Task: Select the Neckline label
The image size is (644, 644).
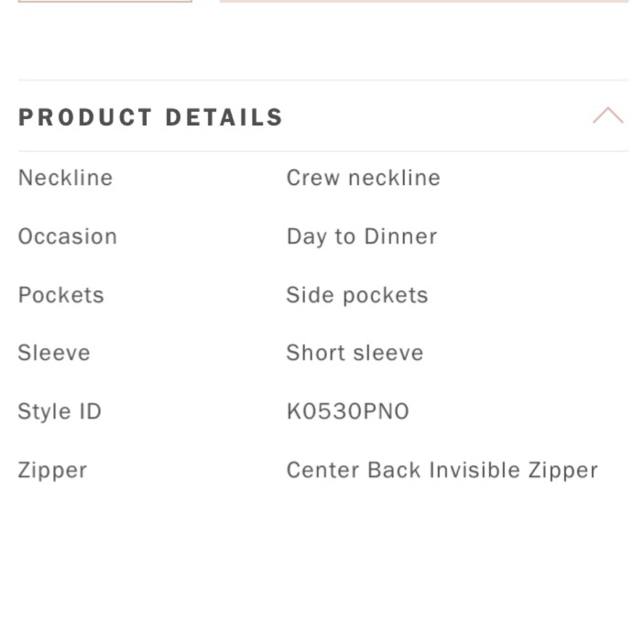Action: pyautogui.click(x=65, y=178)
